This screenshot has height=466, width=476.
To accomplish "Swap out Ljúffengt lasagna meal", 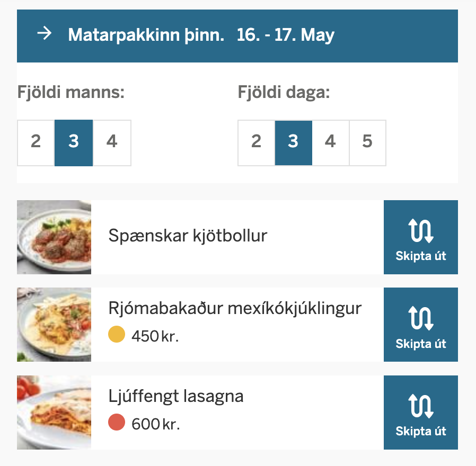I will 420,413.
